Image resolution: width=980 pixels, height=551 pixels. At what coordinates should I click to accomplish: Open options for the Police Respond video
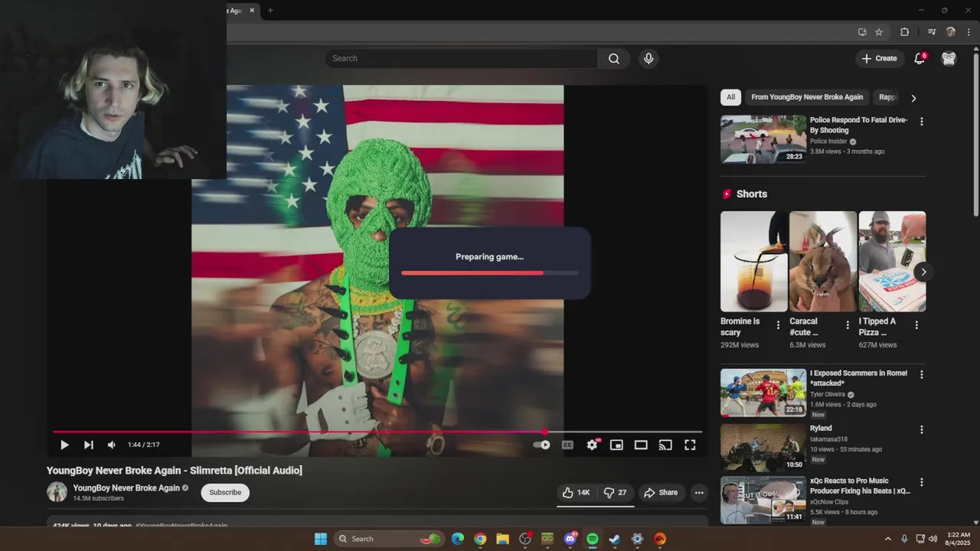tap(921, 122)
